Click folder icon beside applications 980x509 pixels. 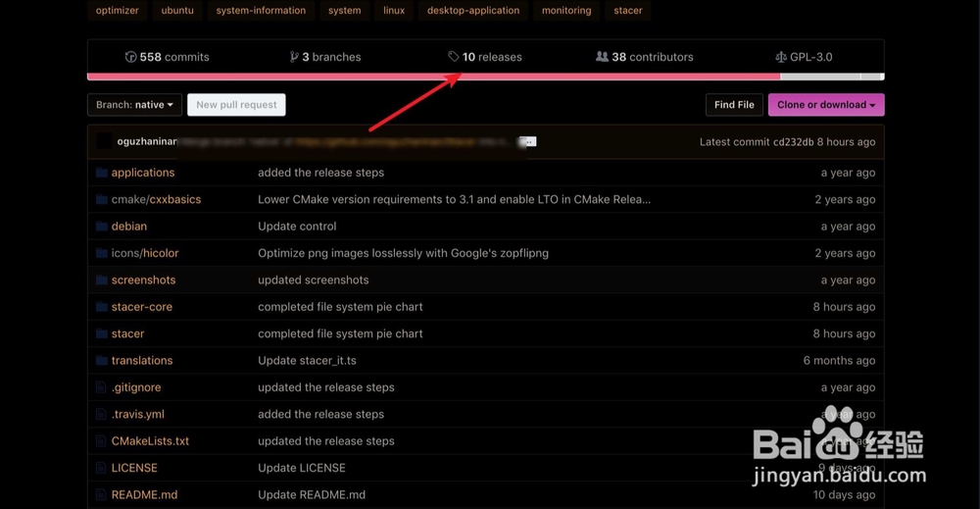[x=101, y=173]
